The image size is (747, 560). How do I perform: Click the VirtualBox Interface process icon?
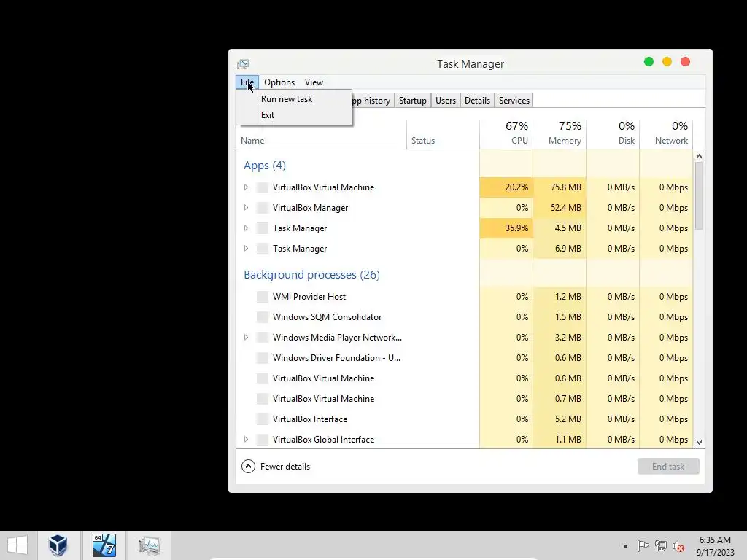click(x=263, y=419)
